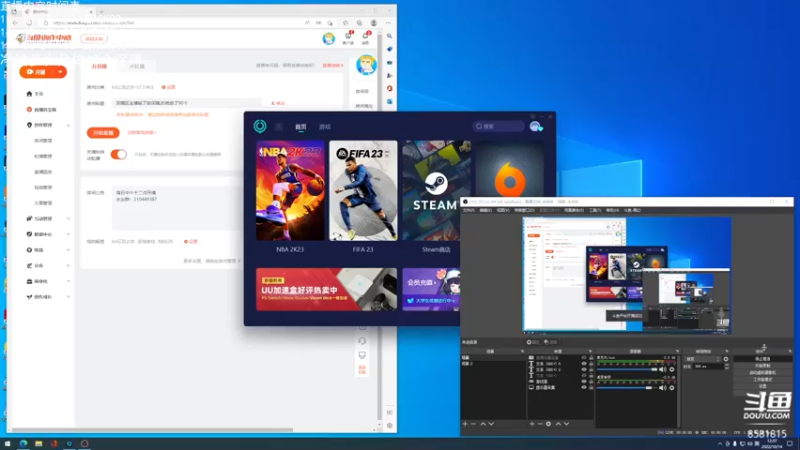The height and width of the screenshot is (450, 800).
Task: Open dropdown arrow on orange 开播 button
Action: point(60,72)
